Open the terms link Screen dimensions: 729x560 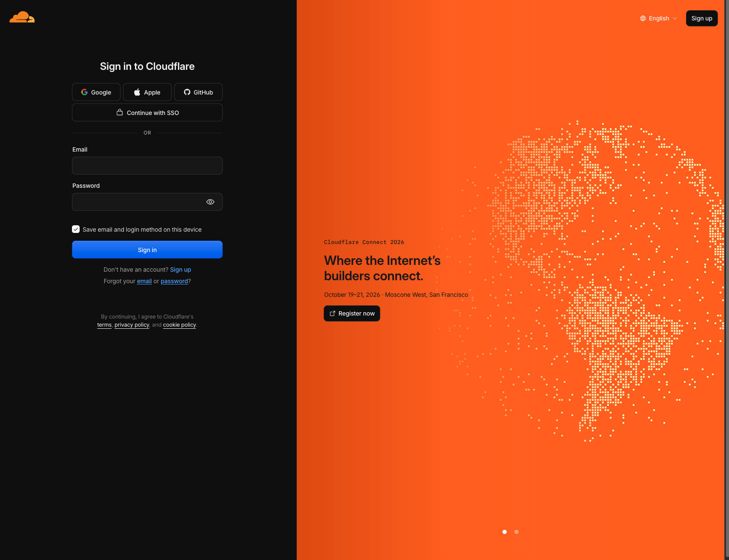(x=104, y=325)
